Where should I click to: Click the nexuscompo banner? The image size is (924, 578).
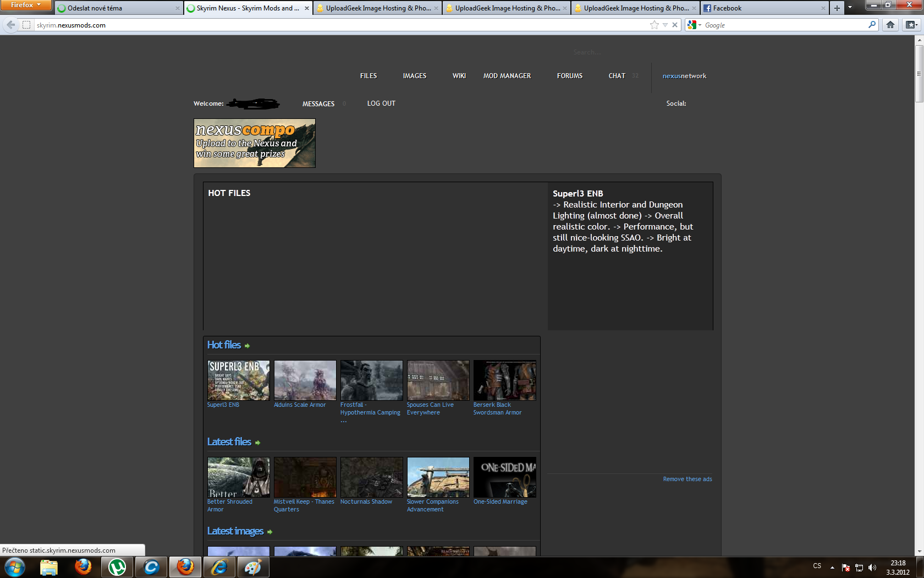(255, 143)
